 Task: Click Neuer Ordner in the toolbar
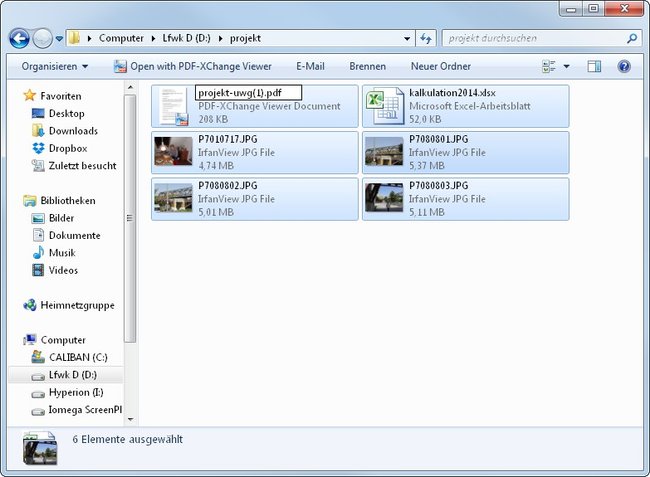[x=441, y=66]
